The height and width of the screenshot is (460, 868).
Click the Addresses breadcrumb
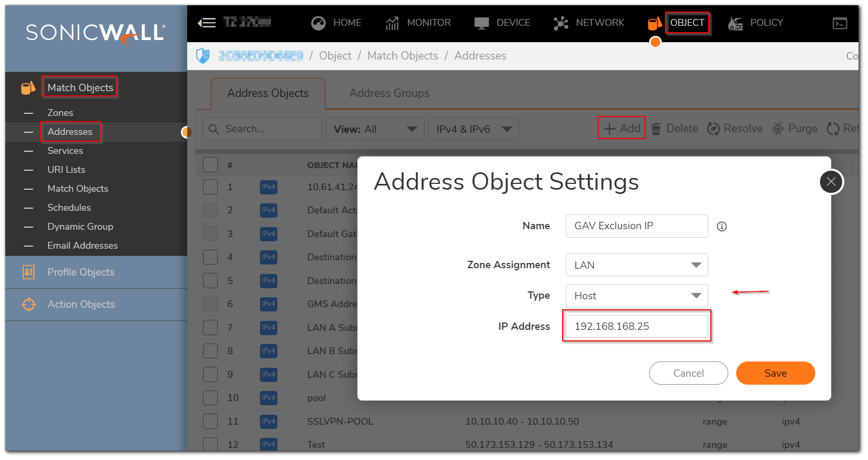tap(480, 56)
